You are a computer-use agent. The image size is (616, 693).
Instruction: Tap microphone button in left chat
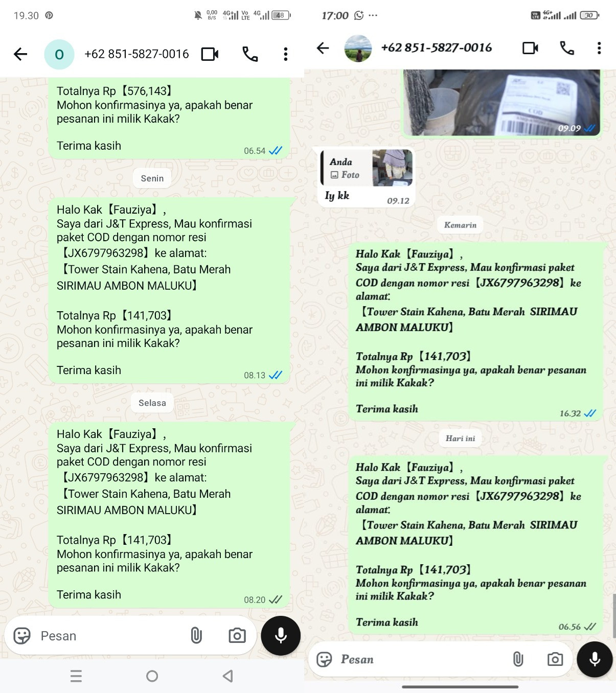click(x=281, y=636)
